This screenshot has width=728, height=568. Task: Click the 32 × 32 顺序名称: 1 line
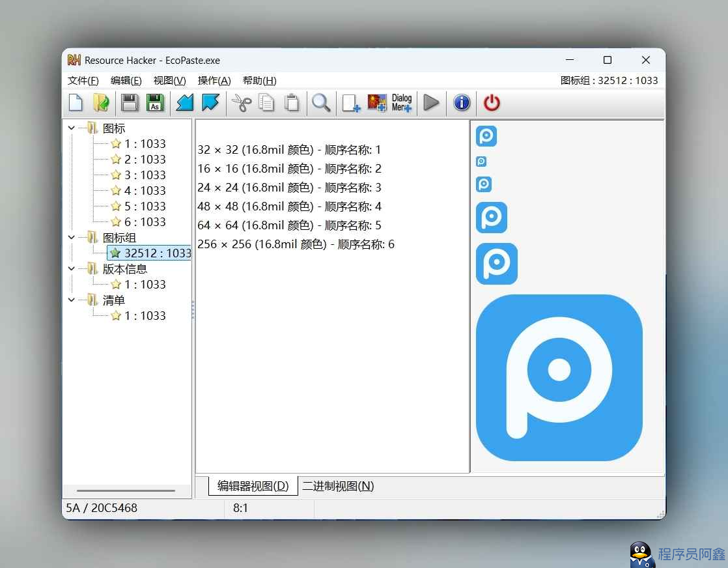point(288,150)
